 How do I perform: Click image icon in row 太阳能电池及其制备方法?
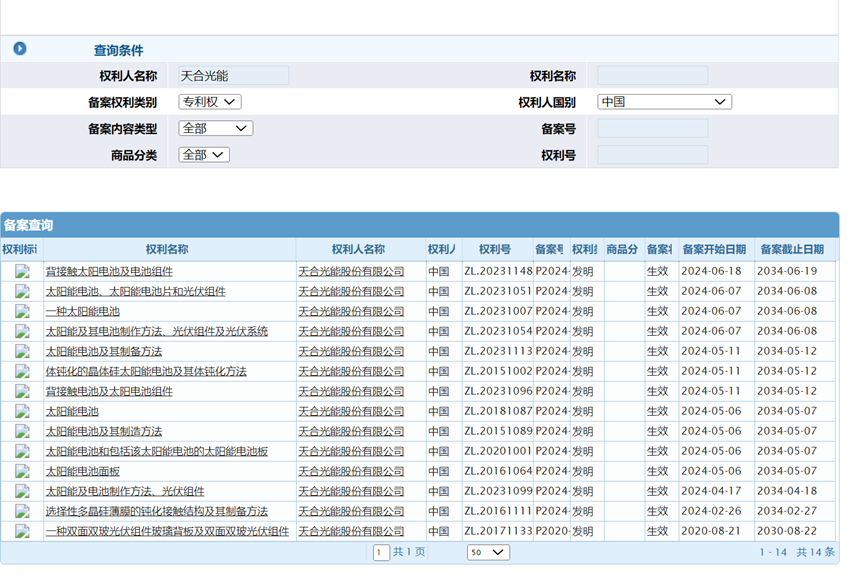22,351
